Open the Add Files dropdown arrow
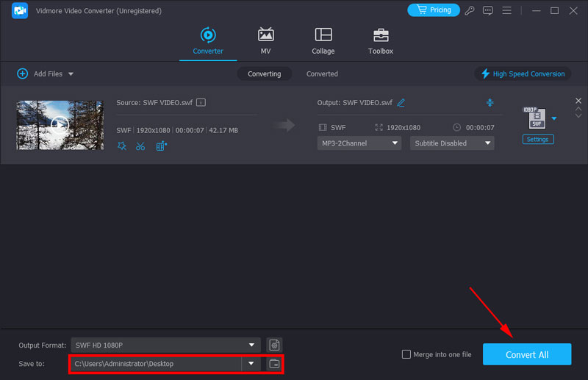 (x=71, y=74)
